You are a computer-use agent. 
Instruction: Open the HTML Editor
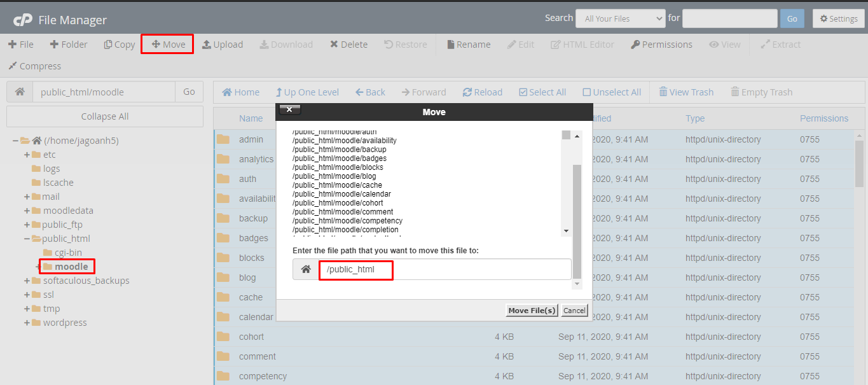[582, 45]
